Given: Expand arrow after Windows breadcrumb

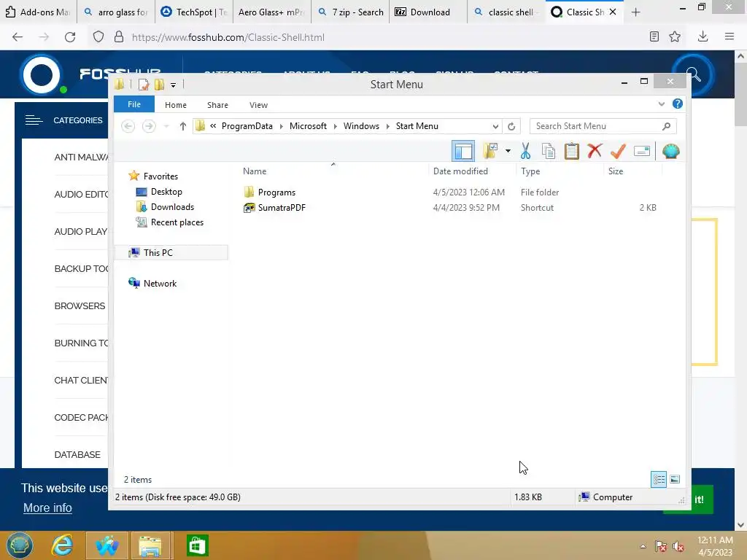Looking at the screenshot, I should pyautogui.click(x=388, y=126).
